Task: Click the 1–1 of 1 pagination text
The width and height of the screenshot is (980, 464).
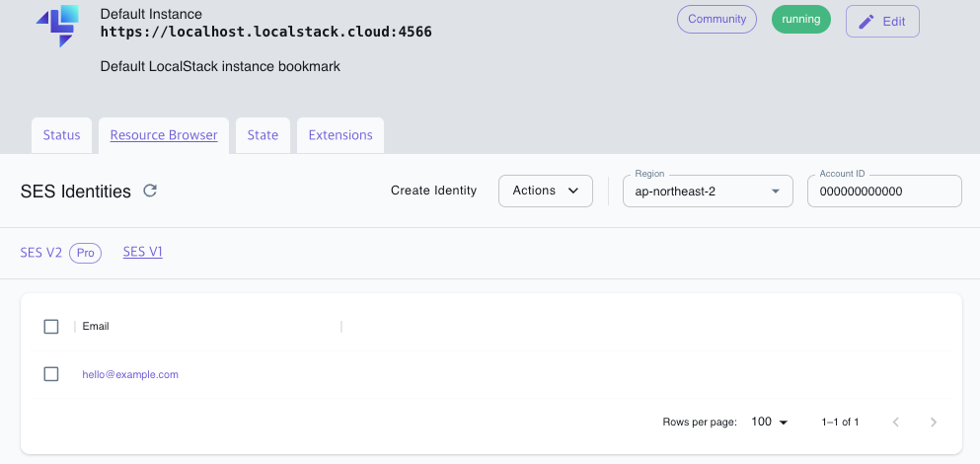Action: click(x=840, y=423)
